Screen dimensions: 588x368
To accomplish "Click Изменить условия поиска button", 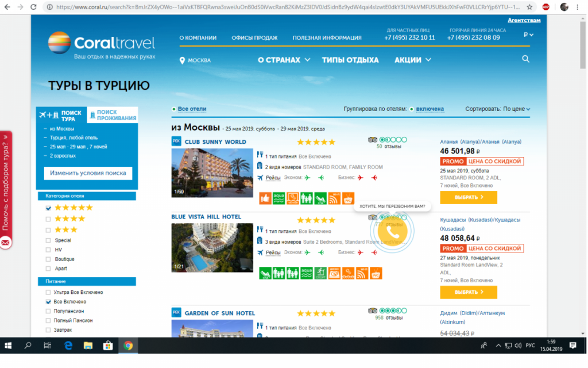I will 88,173.
